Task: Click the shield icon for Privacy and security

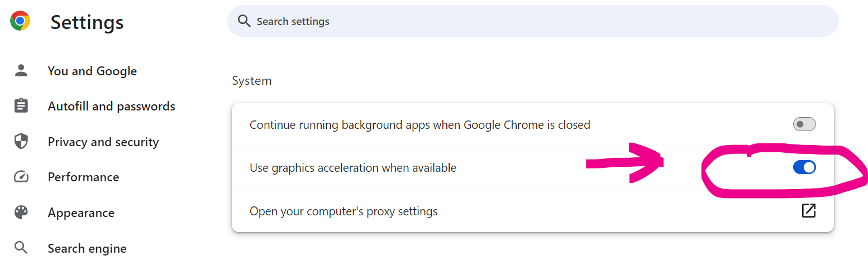Action: [x=21, y=142]
